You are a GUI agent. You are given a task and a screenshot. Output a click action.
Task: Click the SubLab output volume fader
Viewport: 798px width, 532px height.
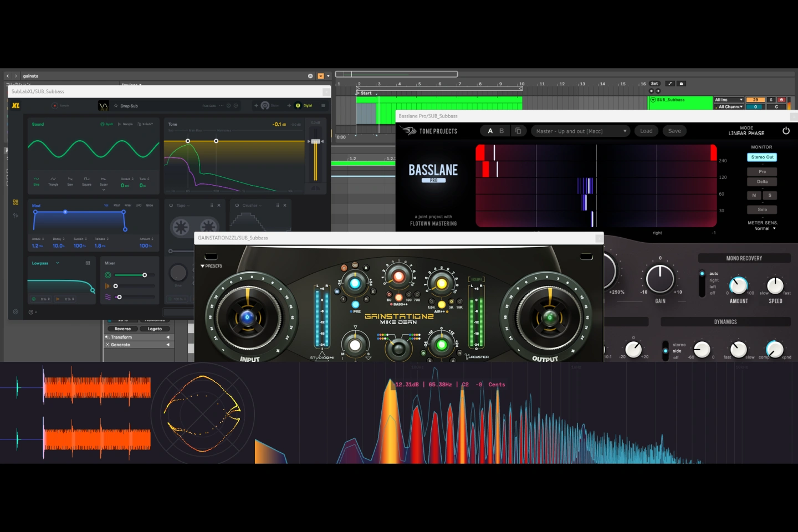point(315,142)
